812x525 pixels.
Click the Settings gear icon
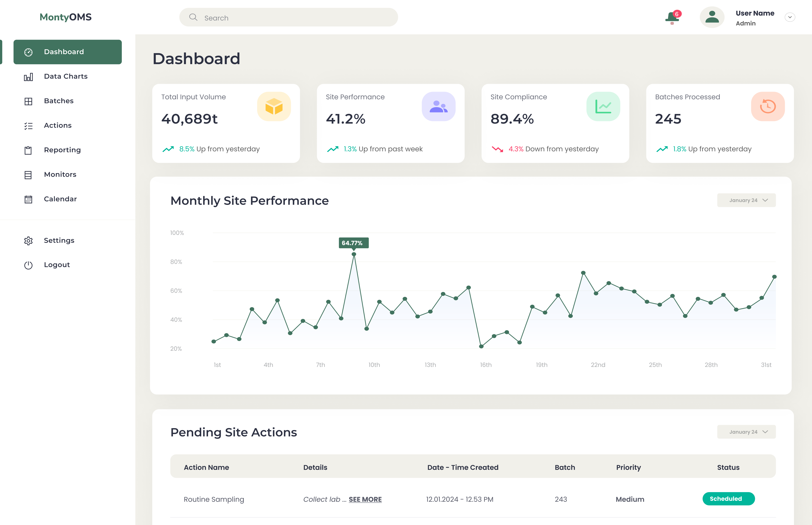click(x=28, y=241)
